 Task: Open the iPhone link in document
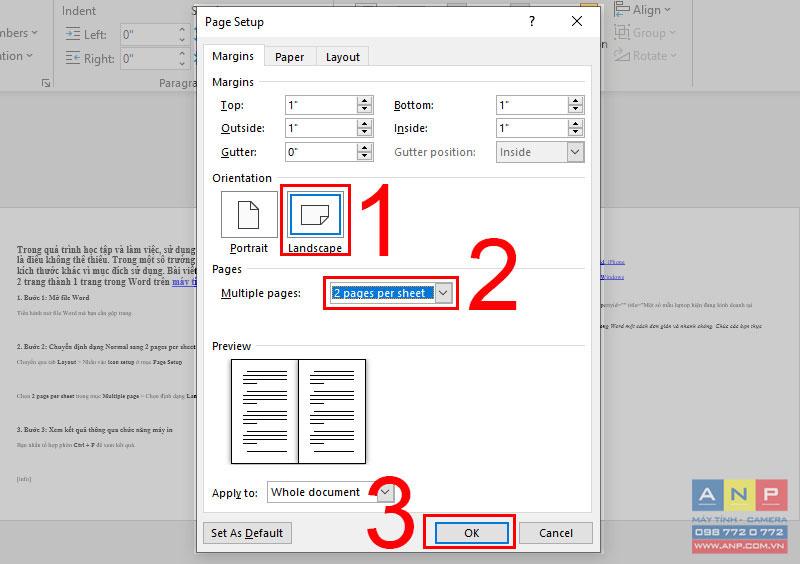click(x=613, y=262)
